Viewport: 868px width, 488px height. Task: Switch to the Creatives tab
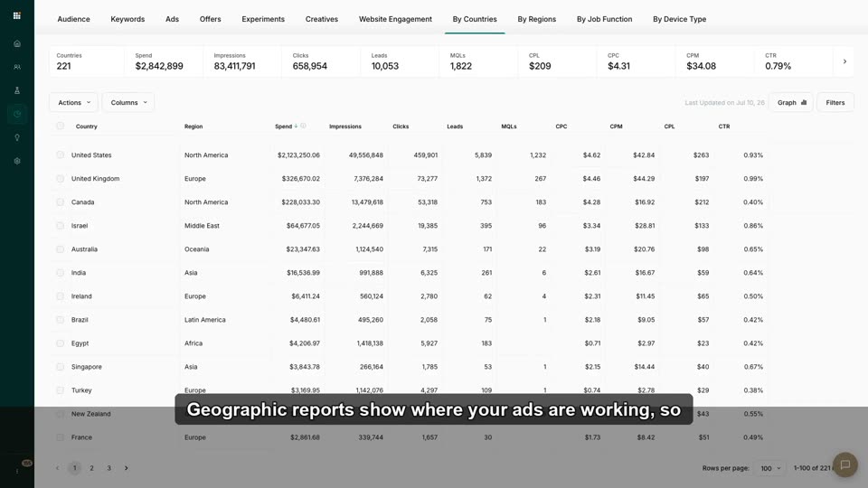[x=322, y=19]
